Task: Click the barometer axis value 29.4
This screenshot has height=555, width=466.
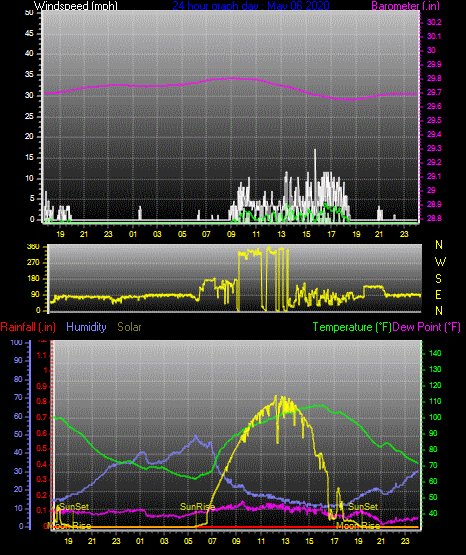Action: [434, 134]
